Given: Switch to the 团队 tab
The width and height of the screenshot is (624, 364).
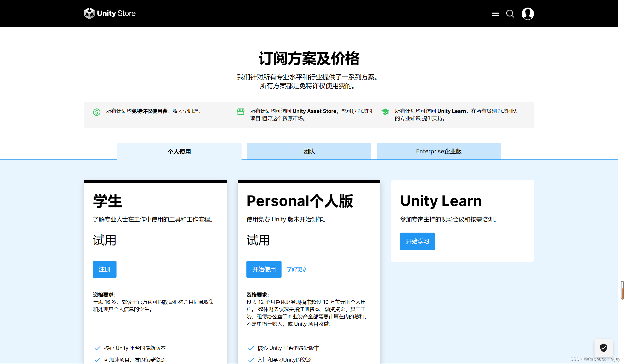Looking at the screenshot, I should pos(309,151).
